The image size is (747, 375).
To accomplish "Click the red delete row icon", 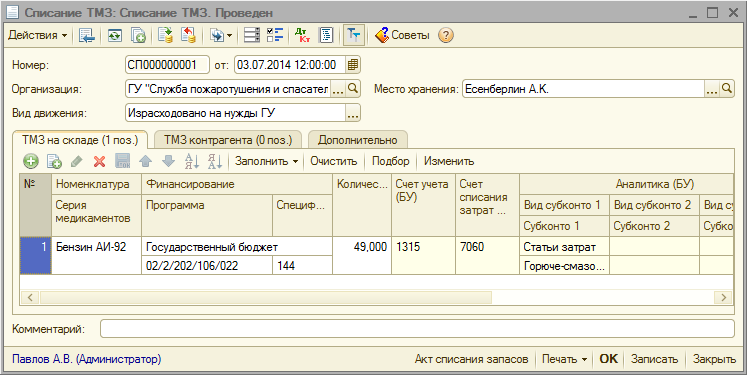I will (100, 162).
